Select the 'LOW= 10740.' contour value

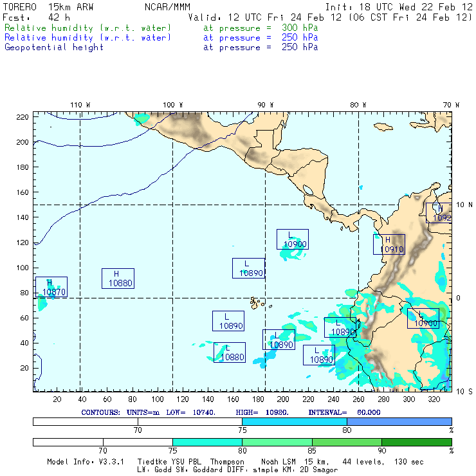coord(191,412)
